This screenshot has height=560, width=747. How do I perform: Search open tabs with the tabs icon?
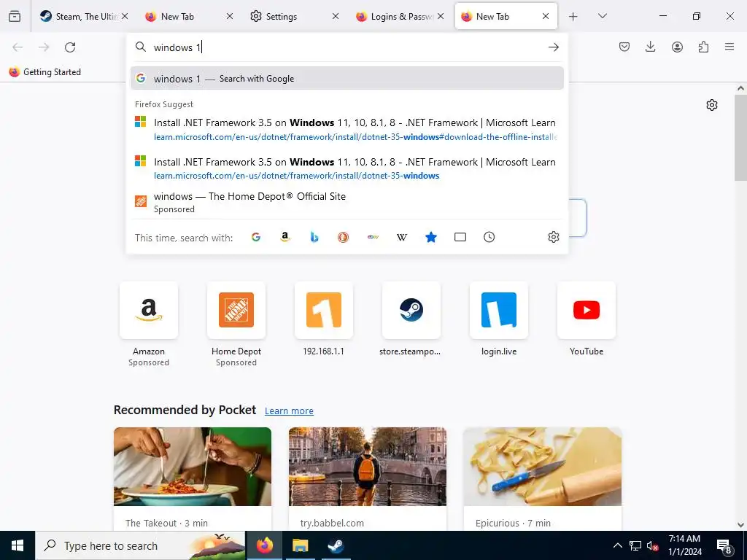(460, 237)
